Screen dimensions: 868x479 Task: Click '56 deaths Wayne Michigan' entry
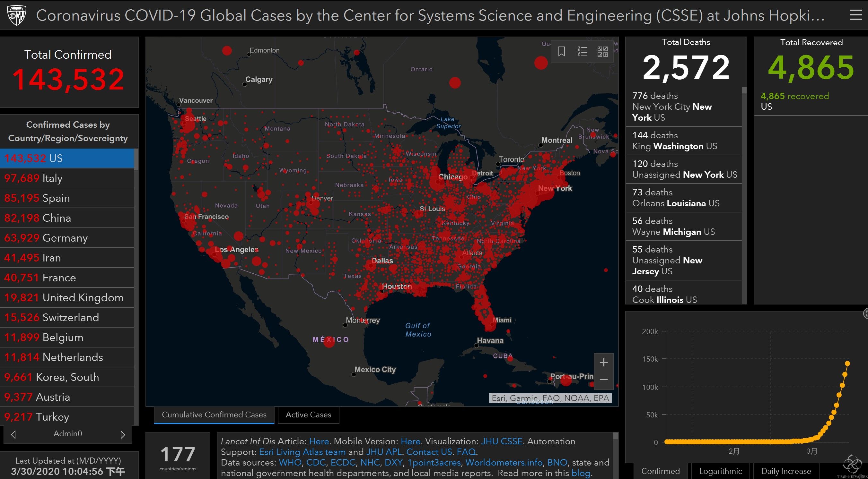(x=684, y=227)
